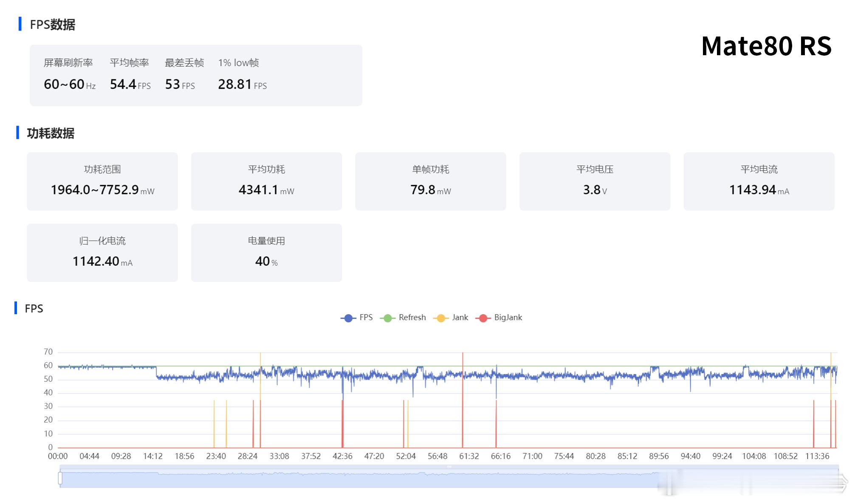Click the 42:36 label on time axis
Image resolution: width=855 pixels, height=504 pixels.
pyautogui.click(x=342, y=456)
